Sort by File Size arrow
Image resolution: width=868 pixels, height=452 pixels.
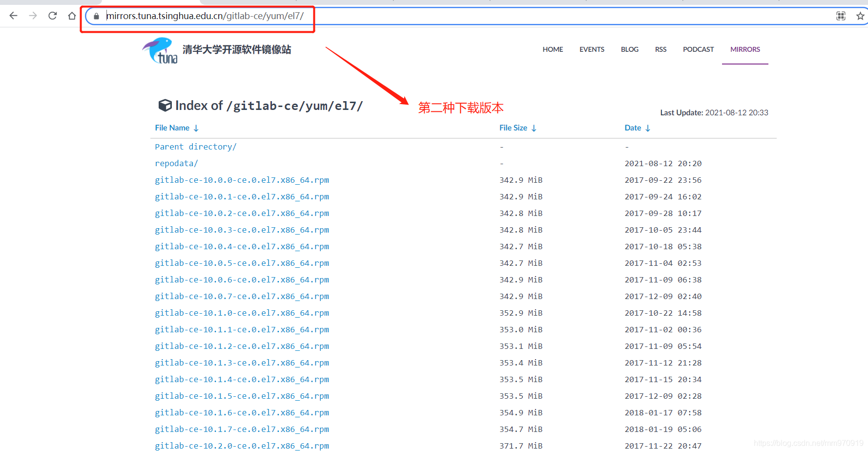click(534, 128)
